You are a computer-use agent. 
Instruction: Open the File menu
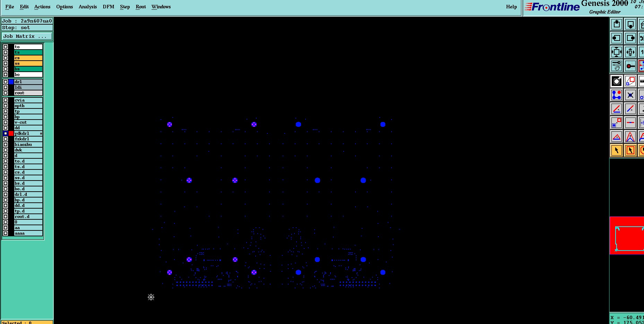coord(10,7)
